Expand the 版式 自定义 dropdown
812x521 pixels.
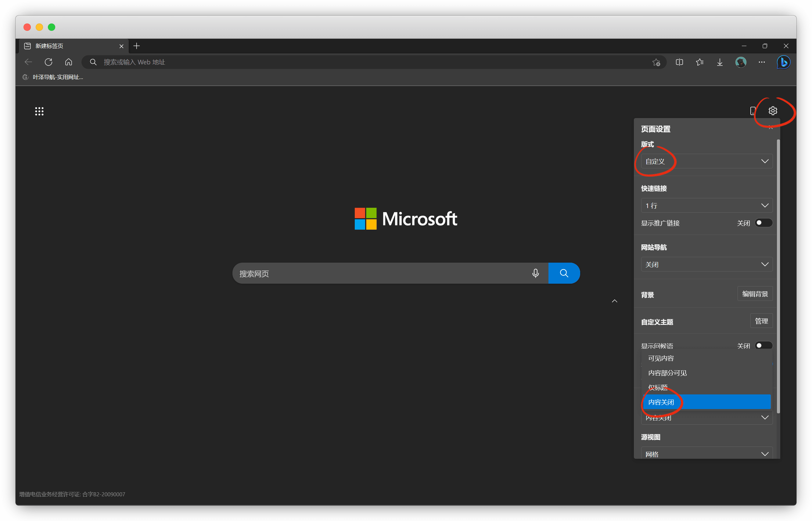tap(706, 161)
